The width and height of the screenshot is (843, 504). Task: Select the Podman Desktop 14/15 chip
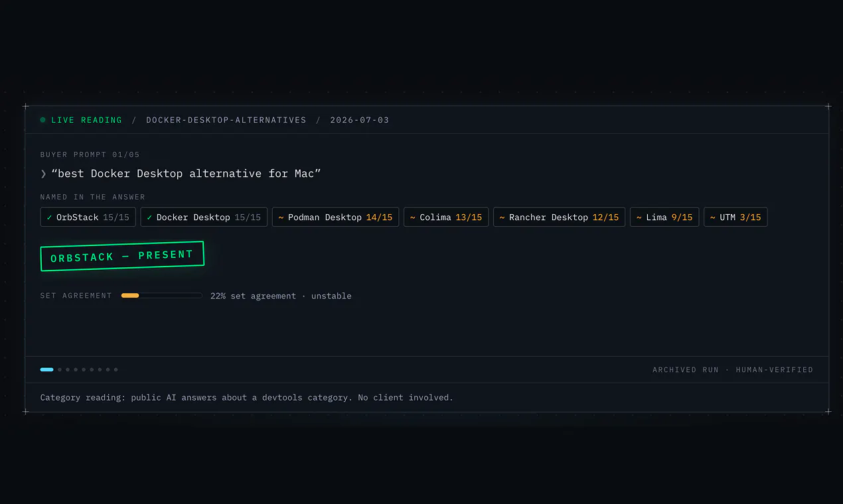pos(335,218)
